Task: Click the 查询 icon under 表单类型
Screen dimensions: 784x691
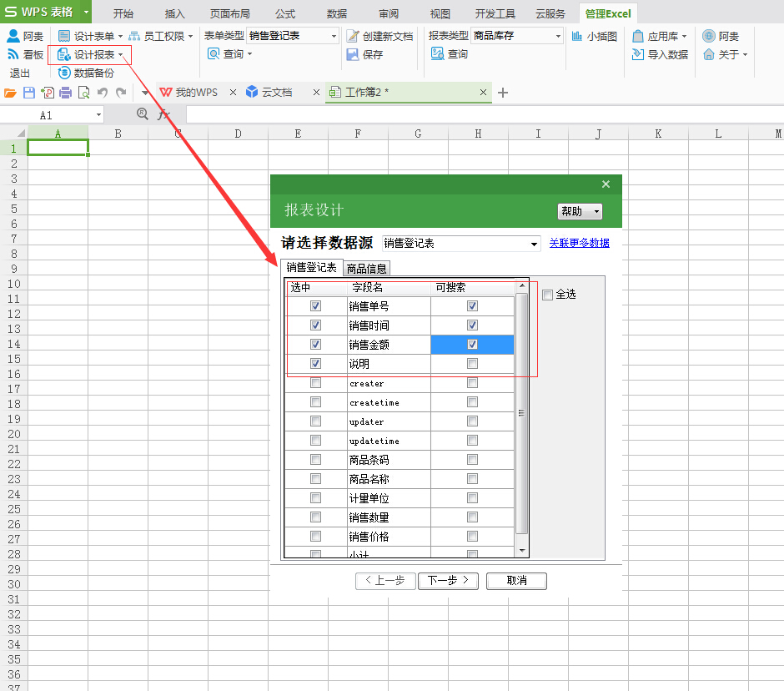Action: [x=214, y=54]
